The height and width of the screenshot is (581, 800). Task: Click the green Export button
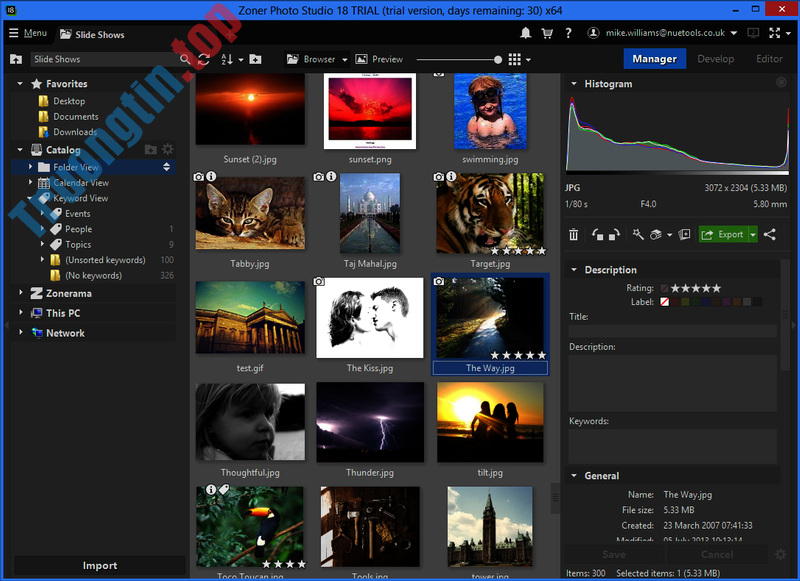(723, 235)
